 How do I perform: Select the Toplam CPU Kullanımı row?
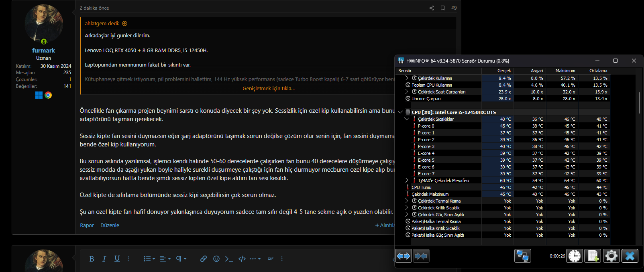coord(503,85)
